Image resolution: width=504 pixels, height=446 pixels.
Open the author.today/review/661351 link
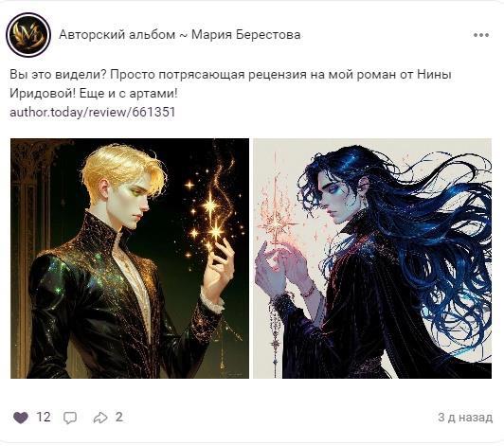(x=93, y=112)
